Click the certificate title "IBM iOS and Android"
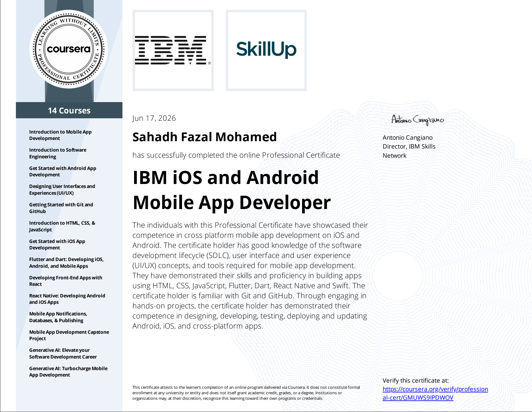This screenshot has width=532, height=412. pos(226,177)
